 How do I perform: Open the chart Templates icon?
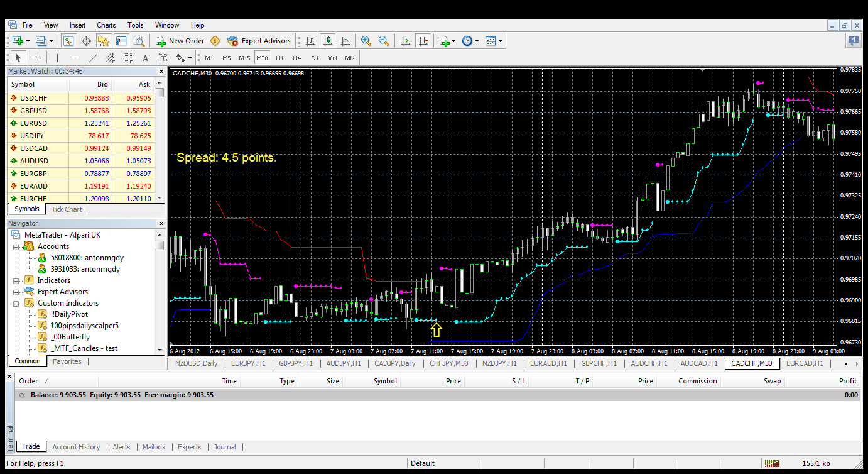point(491,41)
